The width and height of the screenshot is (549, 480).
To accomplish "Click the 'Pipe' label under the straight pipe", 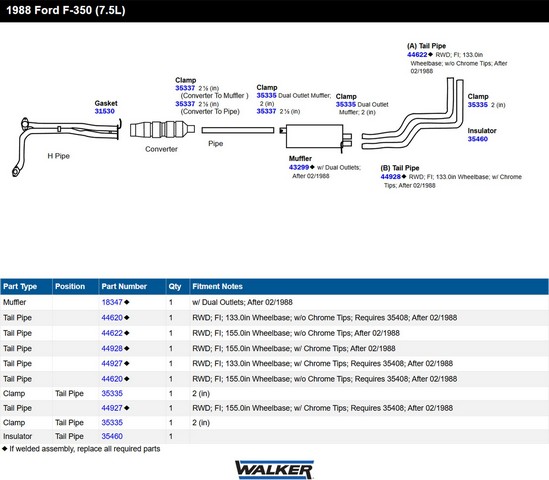I will [216, 144].
